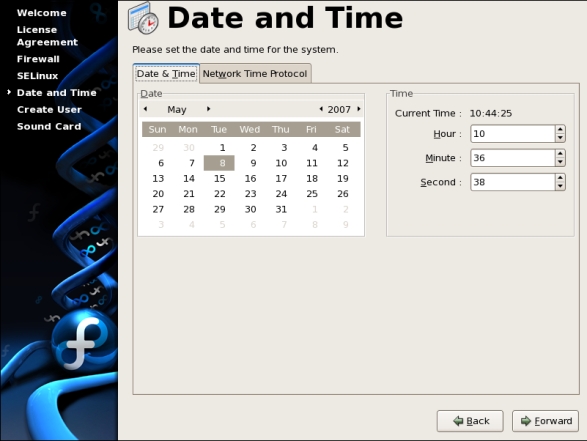Screen dimensions: 587x441
Task: Select SELinux in the sidebar
Action: point(37,76)
